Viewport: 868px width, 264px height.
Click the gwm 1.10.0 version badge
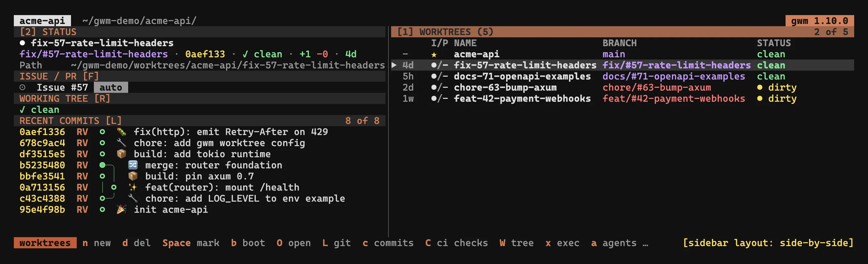pyautogui.click(x=820, y=21)
